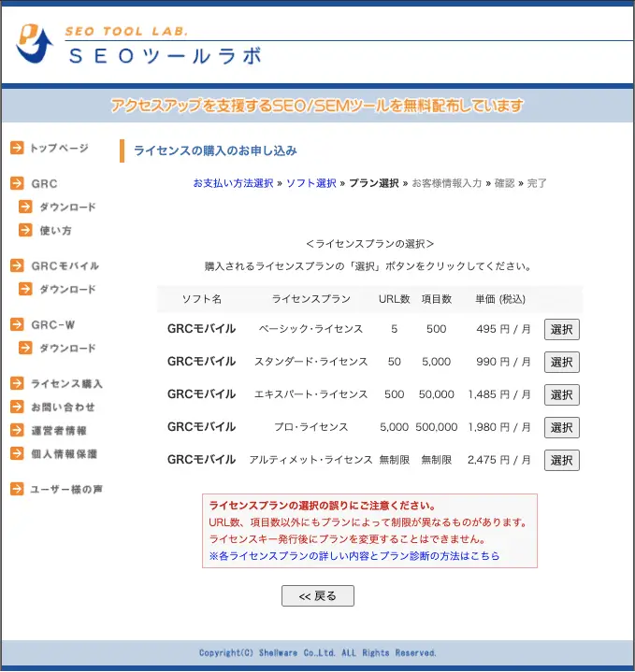Open トップページ in the sidebar

tap(59, 148)
